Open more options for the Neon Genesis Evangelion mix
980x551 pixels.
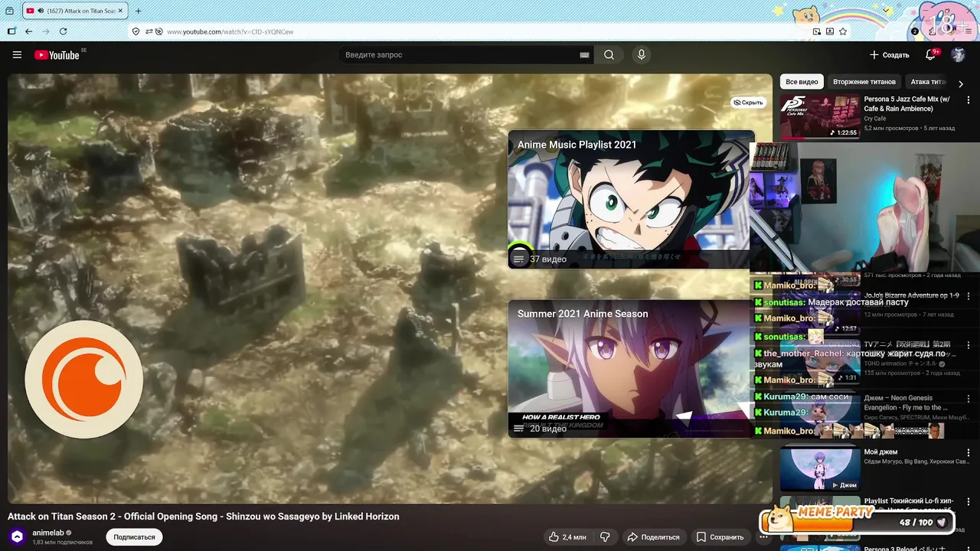969,399
